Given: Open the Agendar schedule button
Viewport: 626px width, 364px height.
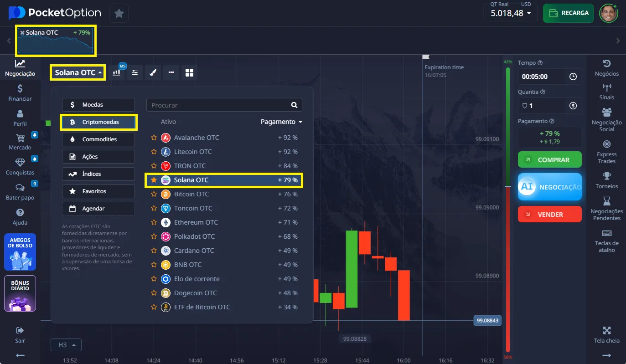Looking at the screenshot, I should point(98,209).
